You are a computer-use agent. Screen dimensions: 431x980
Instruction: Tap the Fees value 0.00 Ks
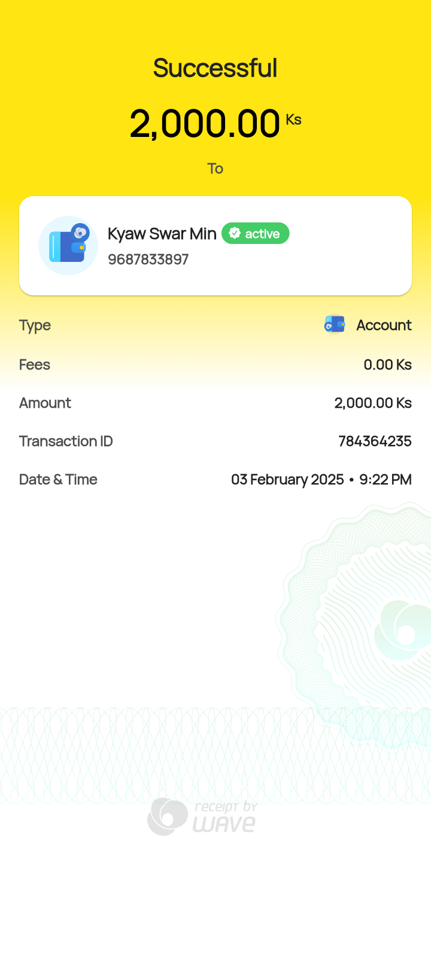pyautogui.click(x=387, y=365)
